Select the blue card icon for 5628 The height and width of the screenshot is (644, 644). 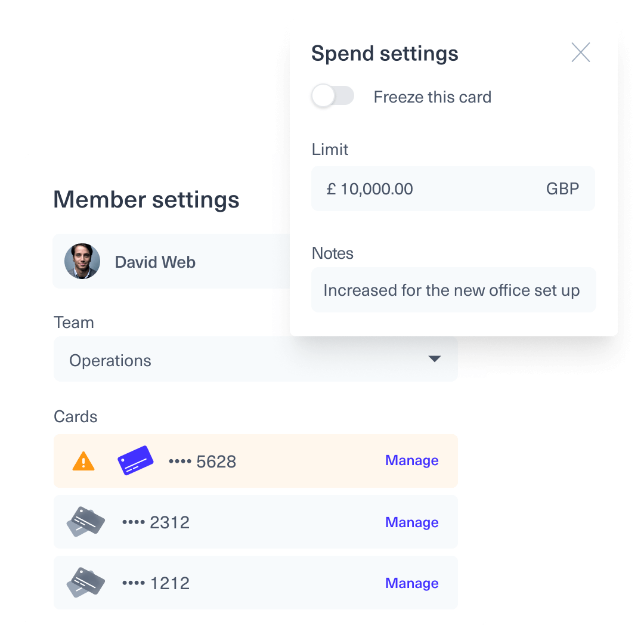tap(135, 460)
